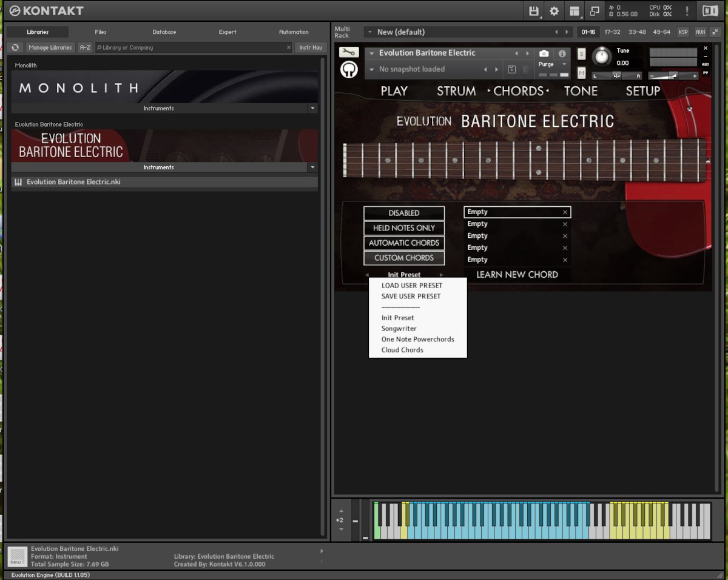Select One Note Powerchords preset
This screenshot has width=728, height=580.
[x=418, y=340]
